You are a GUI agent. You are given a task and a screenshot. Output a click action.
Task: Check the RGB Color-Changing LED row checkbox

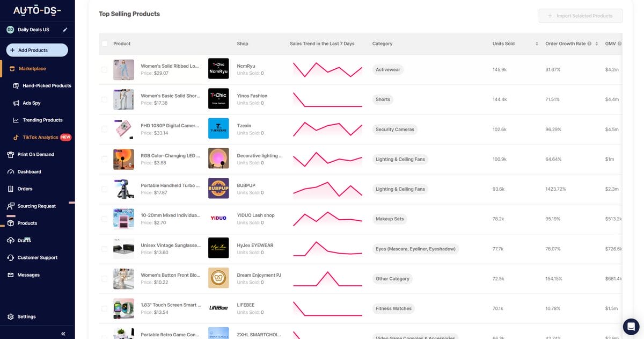(x=104, y=159)
